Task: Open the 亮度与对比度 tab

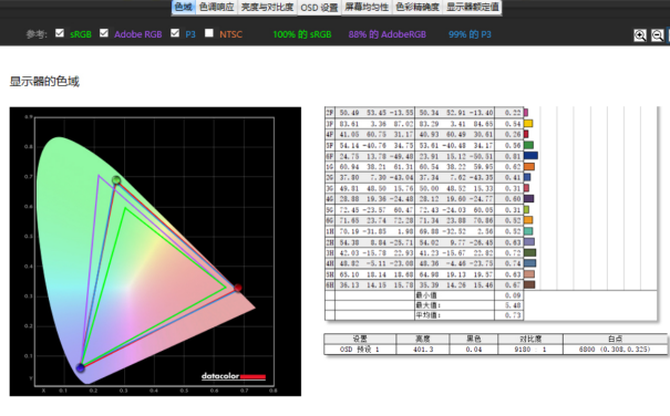Action: (269, 7)
